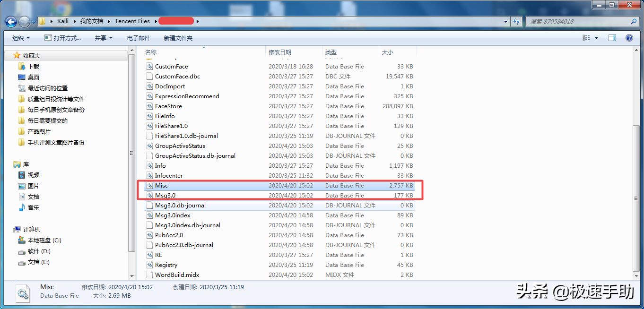Open 文档 (E:) drive

tap(39, 262)
